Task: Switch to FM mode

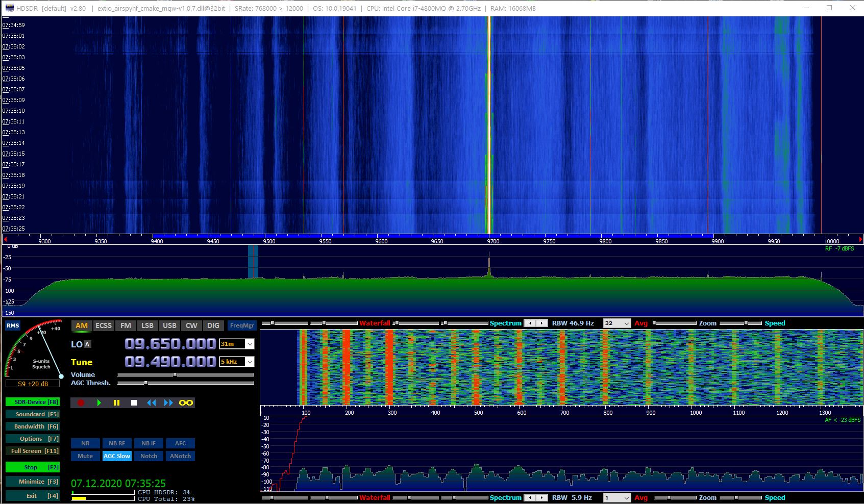Action: coord(126,325)
